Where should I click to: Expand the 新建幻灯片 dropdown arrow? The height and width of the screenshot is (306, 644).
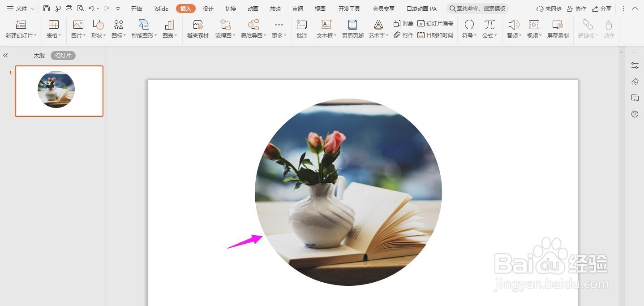tap(35, 36)
